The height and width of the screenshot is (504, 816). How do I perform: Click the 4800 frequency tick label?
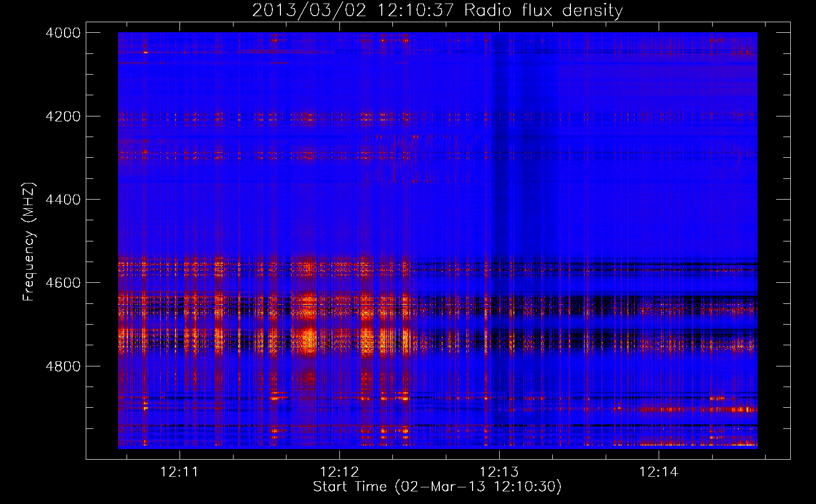pyautogui.click(x=63, y=366)
